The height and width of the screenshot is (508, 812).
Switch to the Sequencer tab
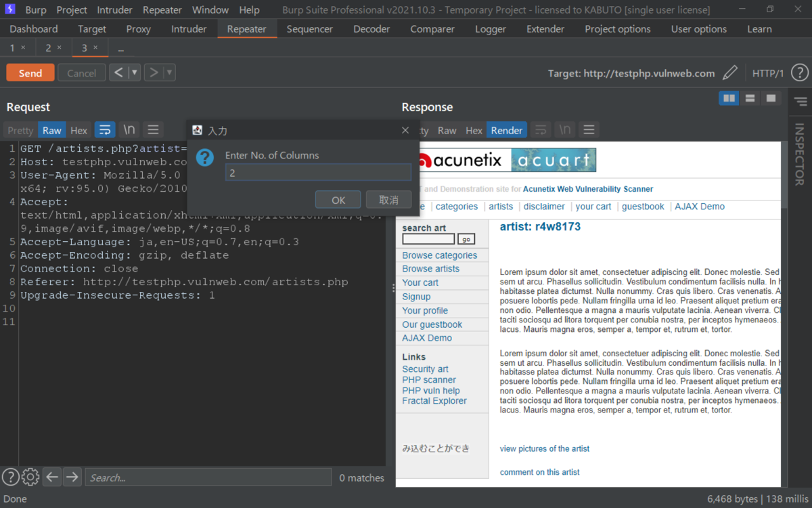(x=310, y=29)
